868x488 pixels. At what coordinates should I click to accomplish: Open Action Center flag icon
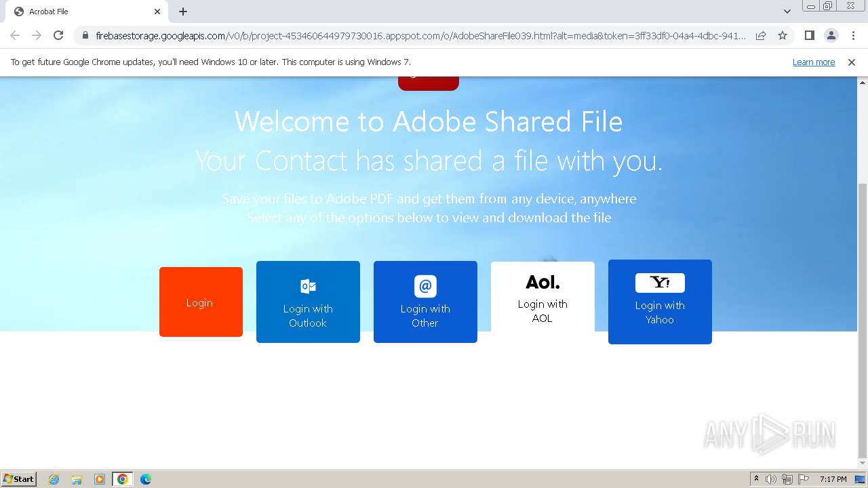point(804,479)
